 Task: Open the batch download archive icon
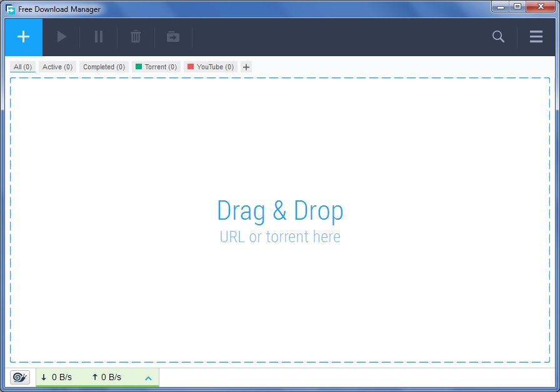[172, 37]
